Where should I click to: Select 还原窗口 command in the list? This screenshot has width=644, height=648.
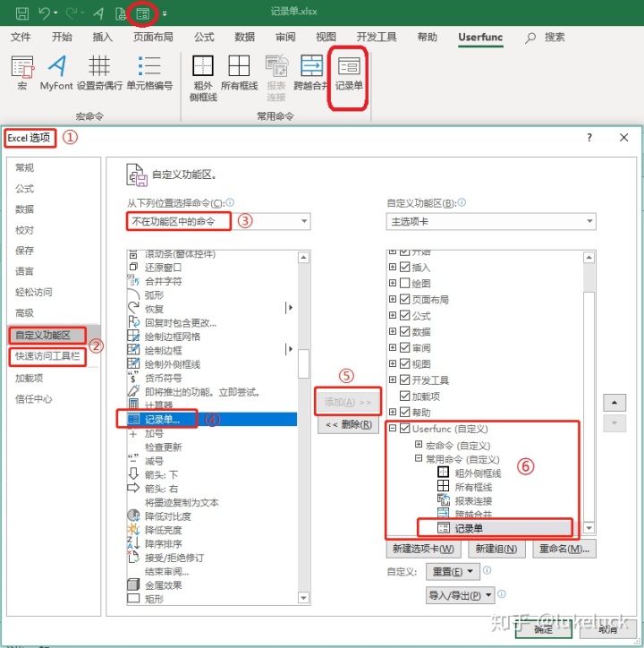tap(212, 268)
